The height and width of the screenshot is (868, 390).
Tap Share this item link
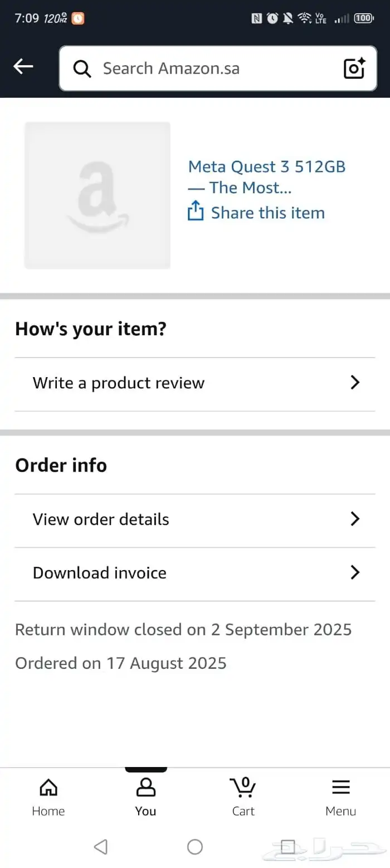pyautogui.click(x=267, y=213)
